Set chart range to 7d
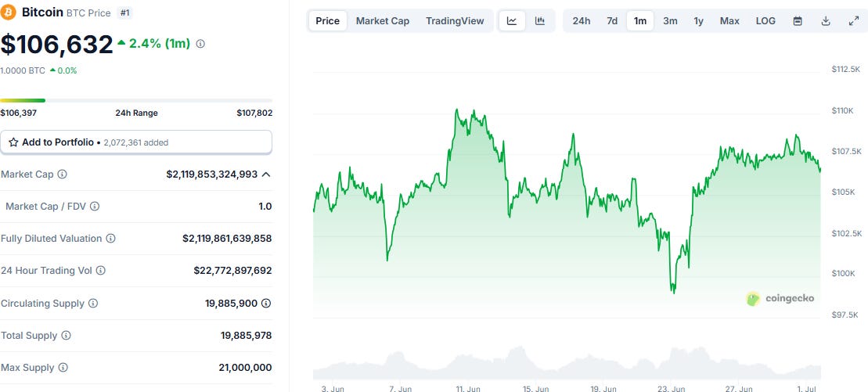This screenshot has width=868, height=392. (612, 21)
